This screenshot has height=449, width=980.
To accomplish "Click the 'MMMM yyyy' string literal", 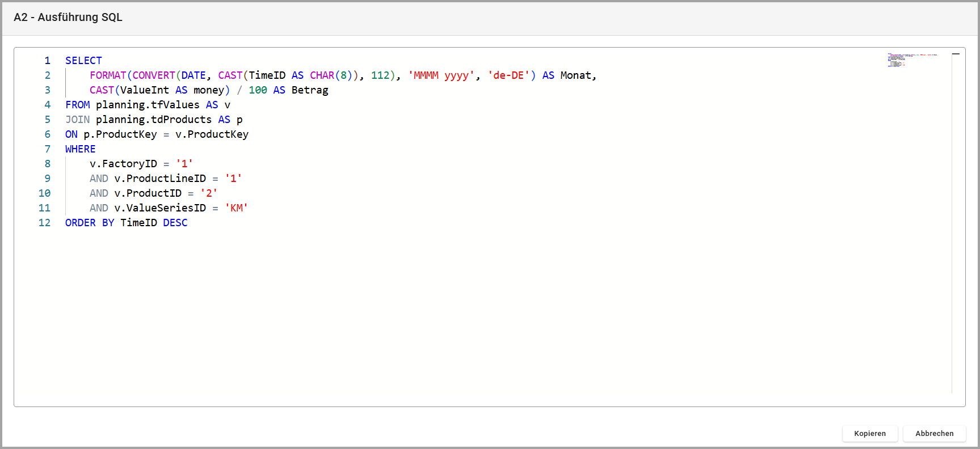I will (x=441, y=75).
